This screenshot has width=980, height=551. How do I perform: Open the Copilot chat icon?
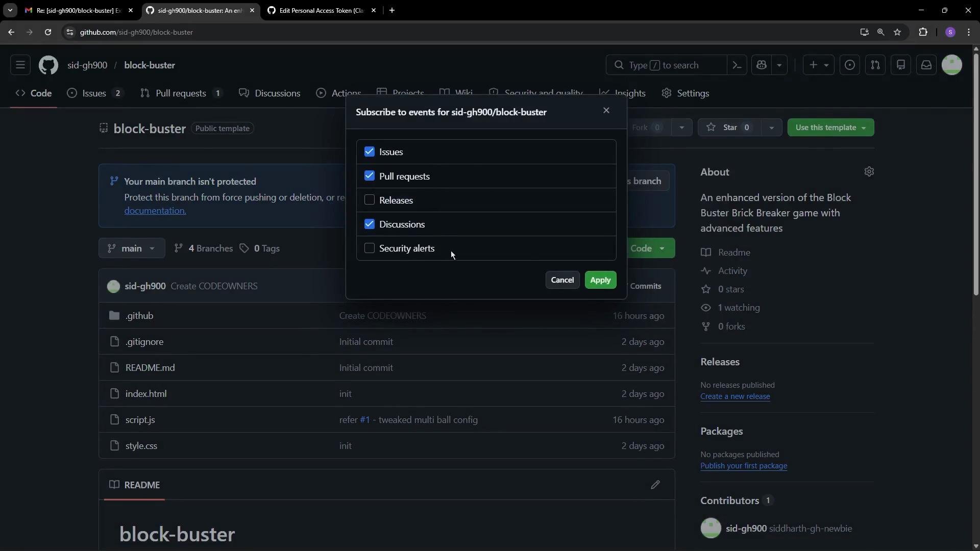click(762, 65)
